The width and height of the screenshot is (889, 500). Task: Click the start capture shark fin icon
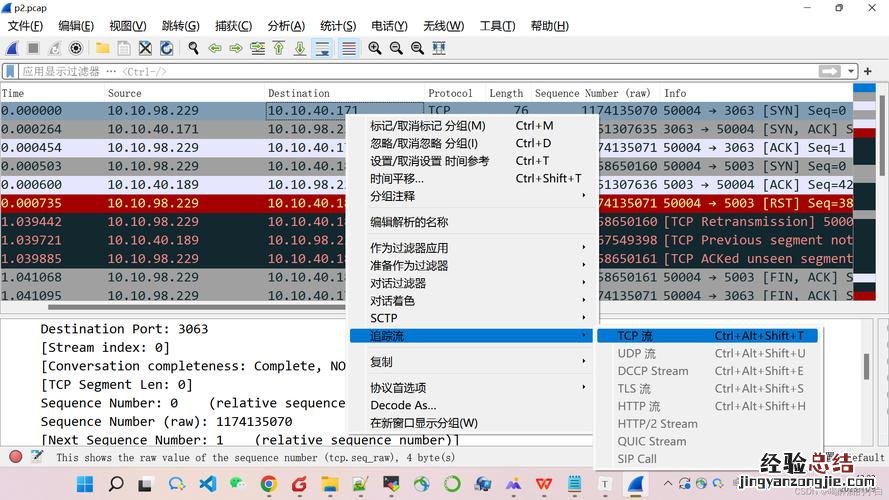[x=12, y=48]
